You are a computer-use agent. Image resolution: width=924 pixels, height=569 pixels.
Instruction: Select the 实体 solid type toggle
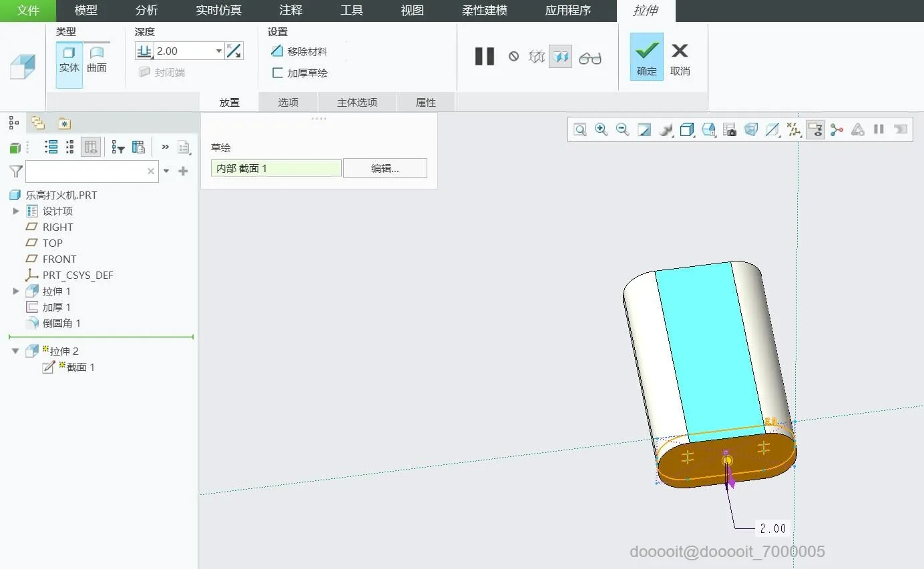pyautogui.click(x=69, y=59)
